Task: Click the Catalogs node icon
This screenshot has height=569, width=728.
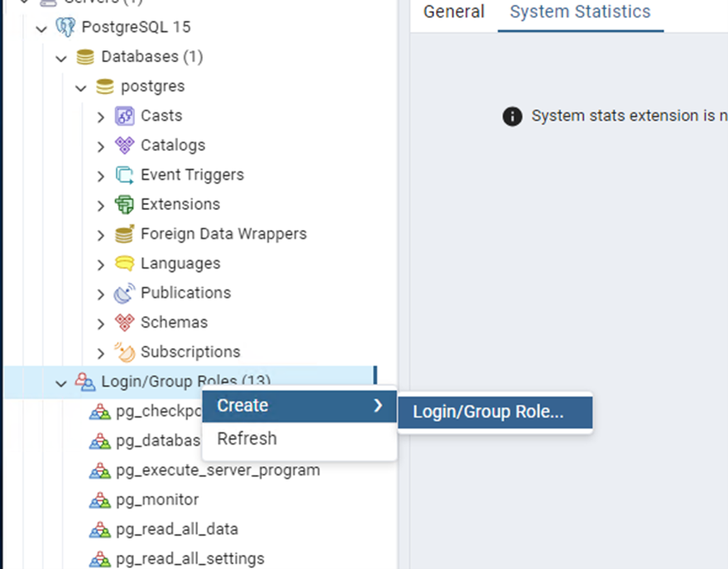Action: click(x=124, y=146)
